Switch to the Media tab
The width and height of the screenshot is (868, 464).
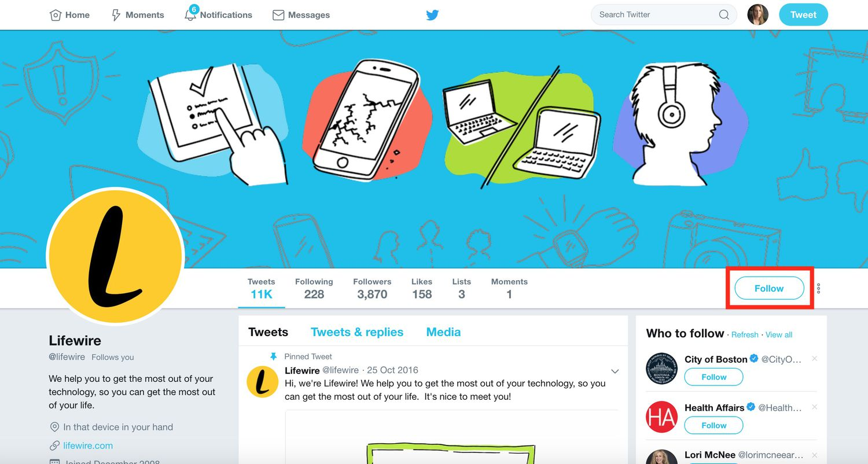[x=443, y=332]
